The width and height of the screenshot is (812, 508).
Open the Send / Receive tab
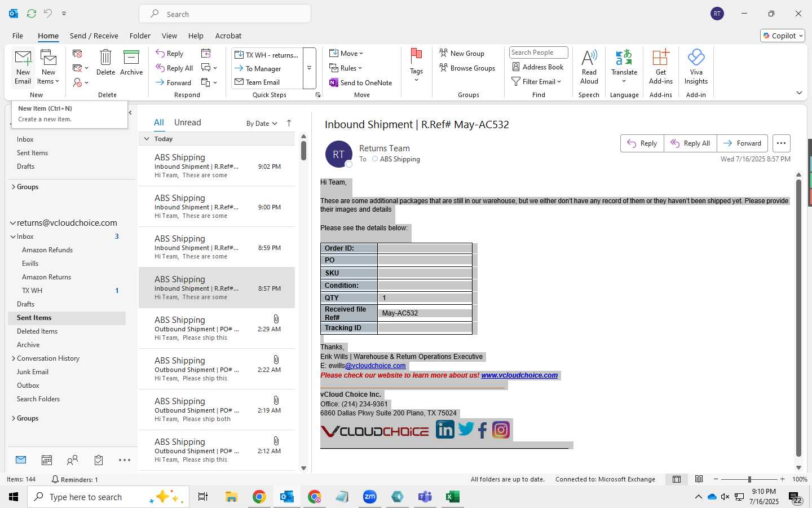pos(94,36)
